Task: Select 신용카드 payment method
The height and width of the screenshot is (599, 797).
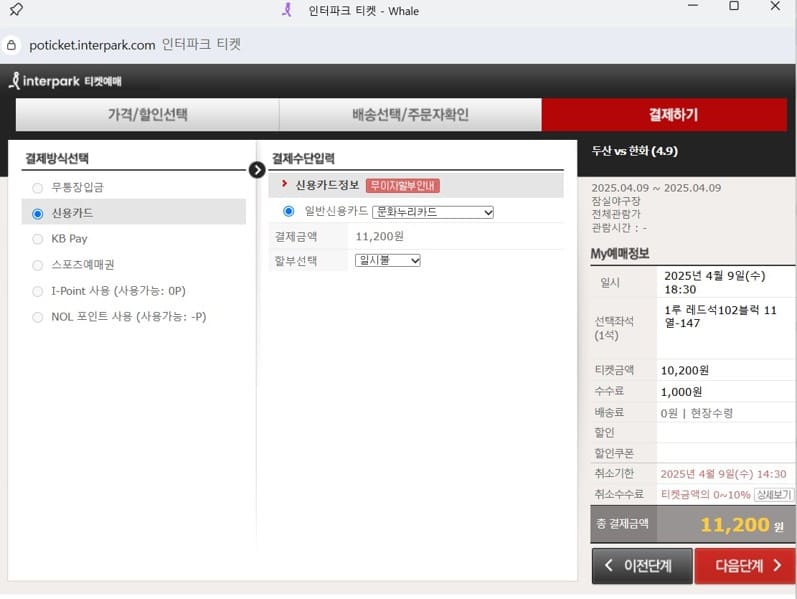Action: 38,214
